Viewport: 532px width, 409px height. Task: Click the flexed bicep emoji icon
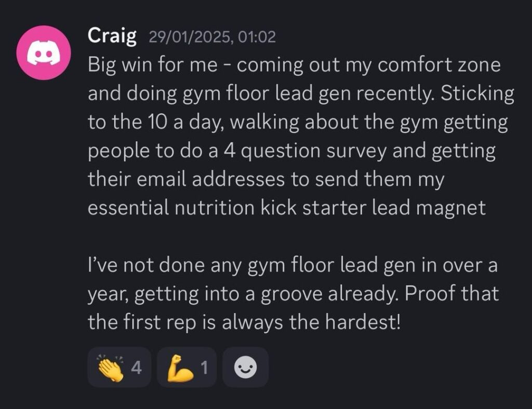pyautogui.click(x=179, y=367)
